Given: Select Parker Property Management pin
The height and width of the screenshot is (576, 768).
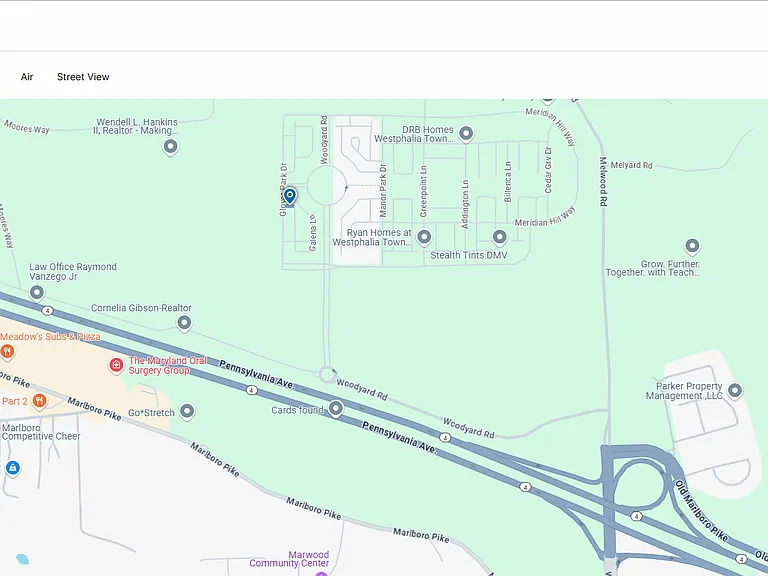Looking at the screenshot, I should [734, 391].
